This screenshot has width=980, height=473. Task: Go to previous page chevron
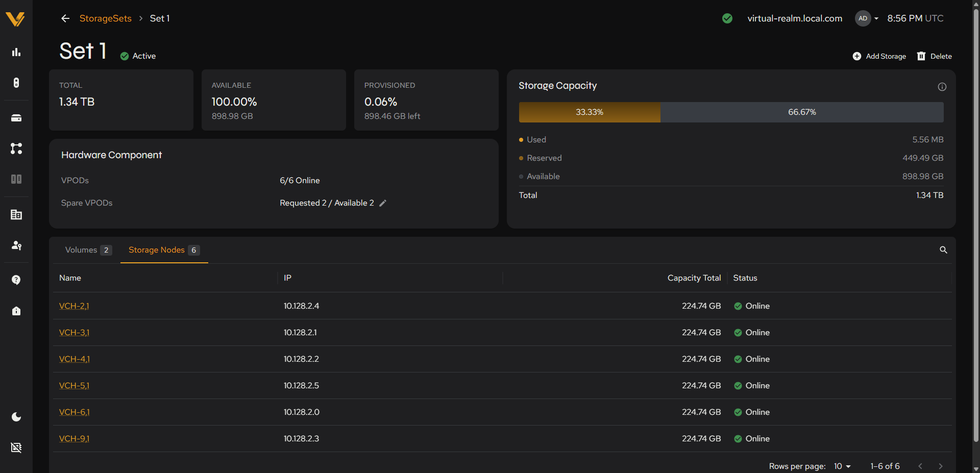(920, 466)
